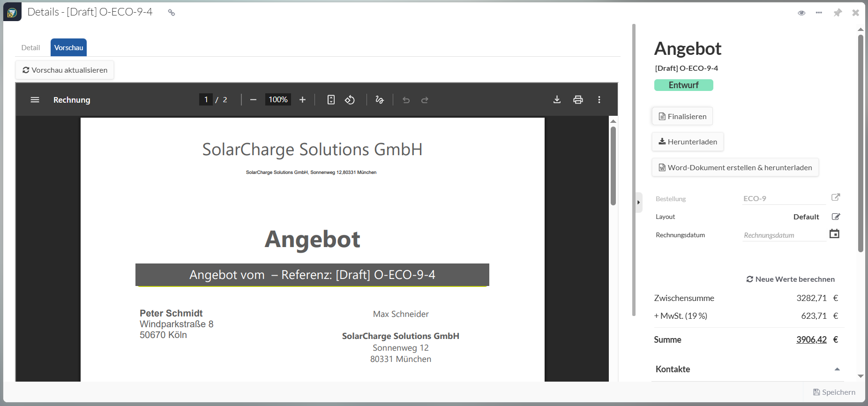868x406 pixels.
Task: Click Vorschau aktualisieren button
Action: (65, 70)
